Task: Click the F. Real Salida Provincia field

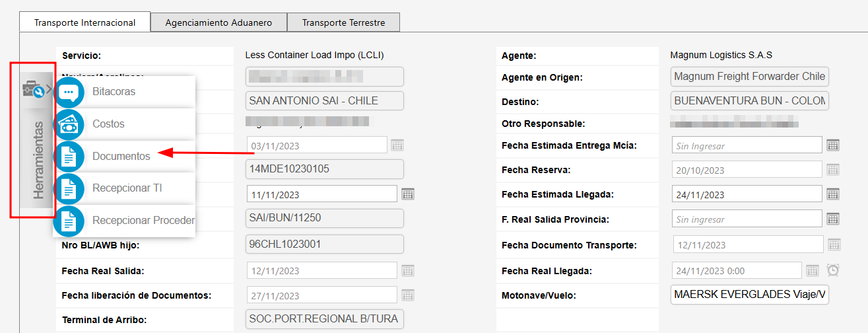Action: [x=747, y=219]
